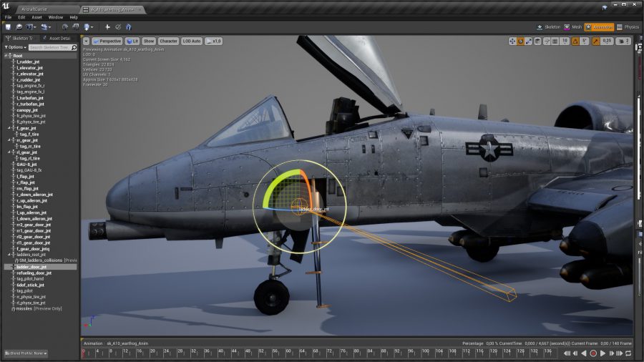The image size is (644, 362).
Task: Toggle animation loop button
Action: tap(628, 353)
